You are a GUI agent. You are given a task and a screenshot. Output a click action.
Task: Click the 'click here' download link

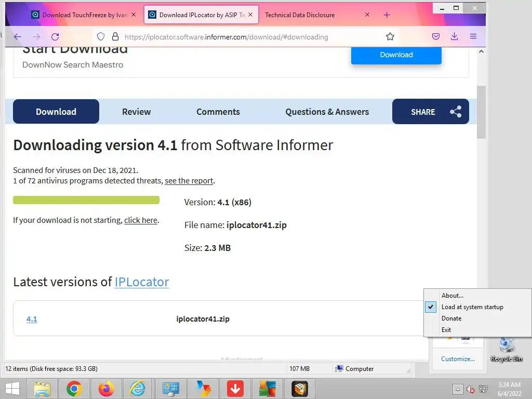click(141, 220)
